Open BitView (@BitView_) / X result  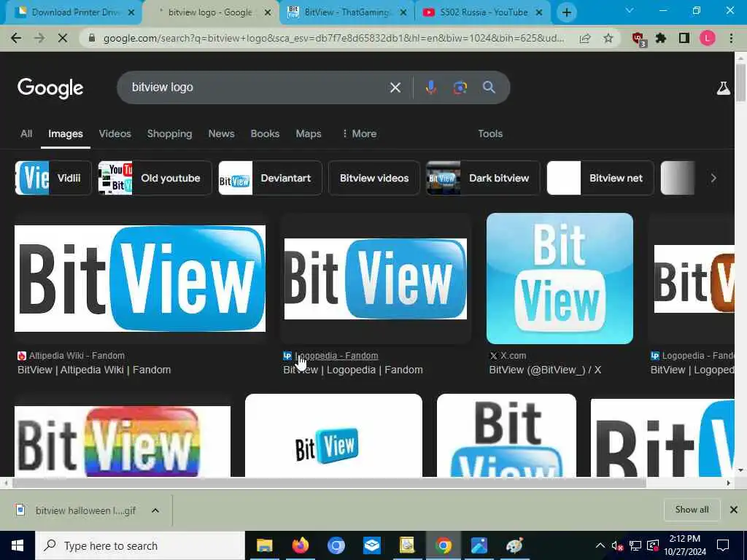pos(545,370)
